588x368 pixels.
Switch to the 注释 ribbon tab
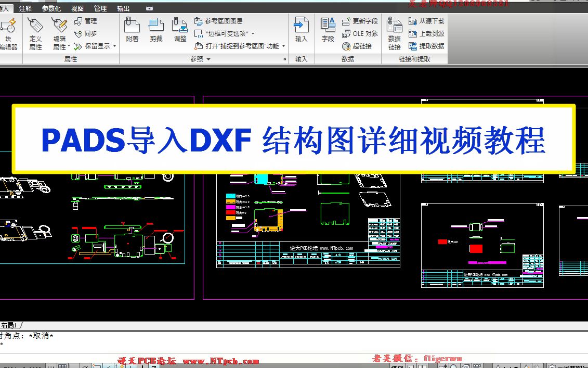(25, 8)
